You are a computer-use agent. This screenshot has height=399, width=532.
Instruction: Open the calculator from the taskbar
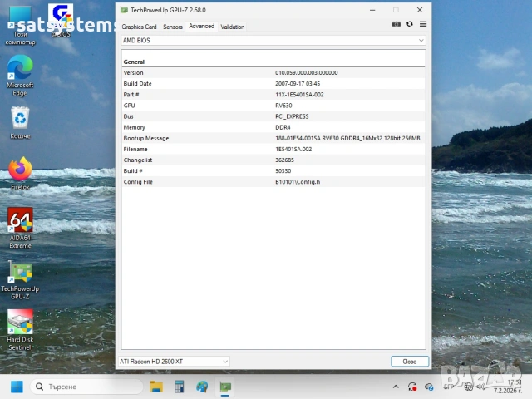click(179, 387)
